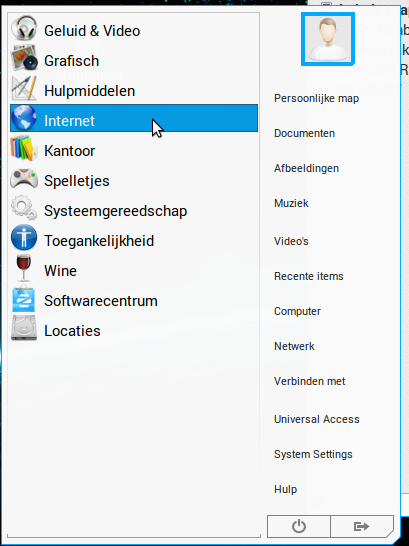Open the Hulpmiddelen compass-and-pencil icon

pos(24,88)
